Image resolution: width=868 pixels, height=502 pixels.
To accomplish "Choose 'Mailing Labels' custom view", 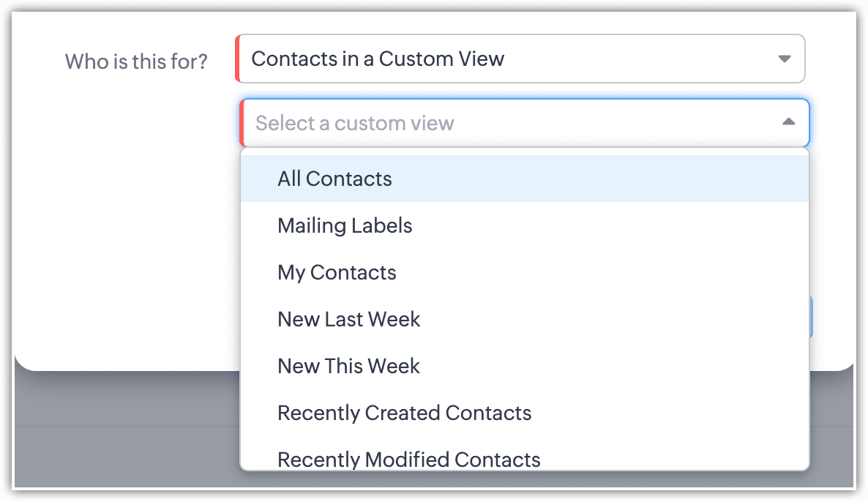I will (345, 226).
